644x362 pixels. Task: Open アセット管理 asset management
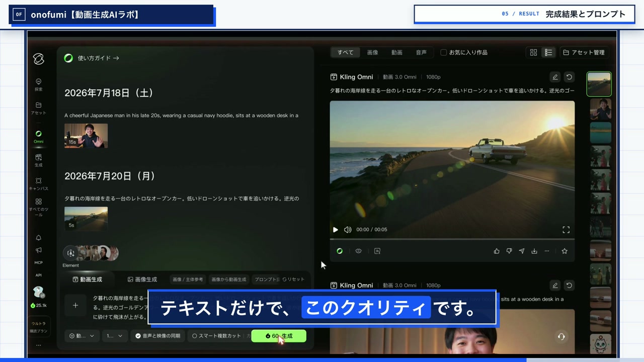tap(584, 52)
